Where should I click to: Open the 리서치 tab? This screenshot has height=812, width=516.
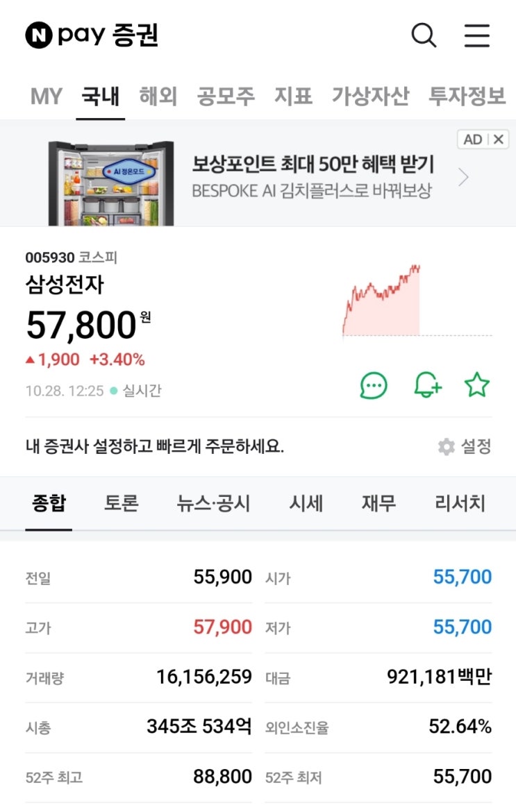tap(460, 503)
